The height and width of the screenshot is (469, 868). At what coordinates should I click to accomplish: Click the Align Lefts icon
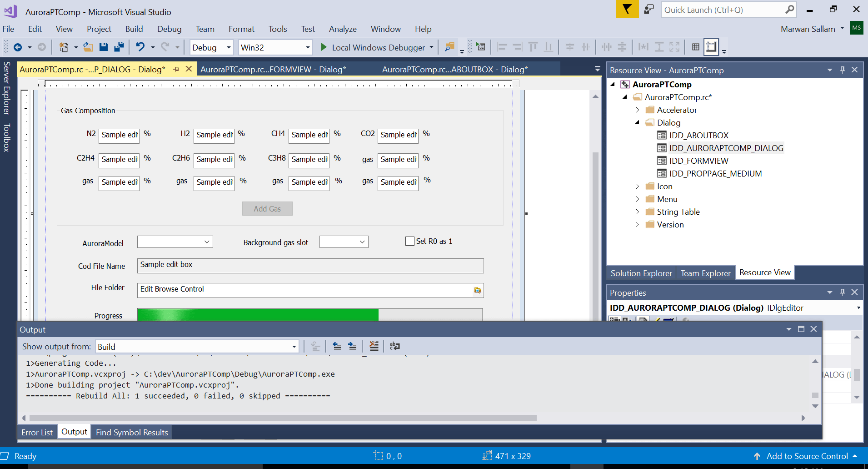coord(502,47)
